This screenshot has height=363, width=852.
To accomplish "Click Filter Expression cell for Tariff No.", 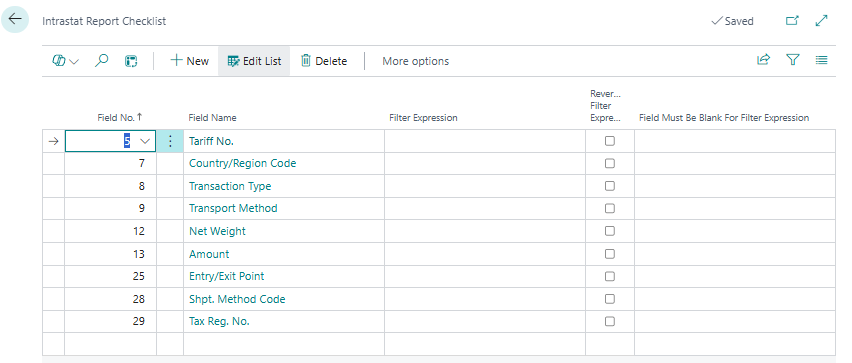I will pyautogui.click(x=485, y=141).
